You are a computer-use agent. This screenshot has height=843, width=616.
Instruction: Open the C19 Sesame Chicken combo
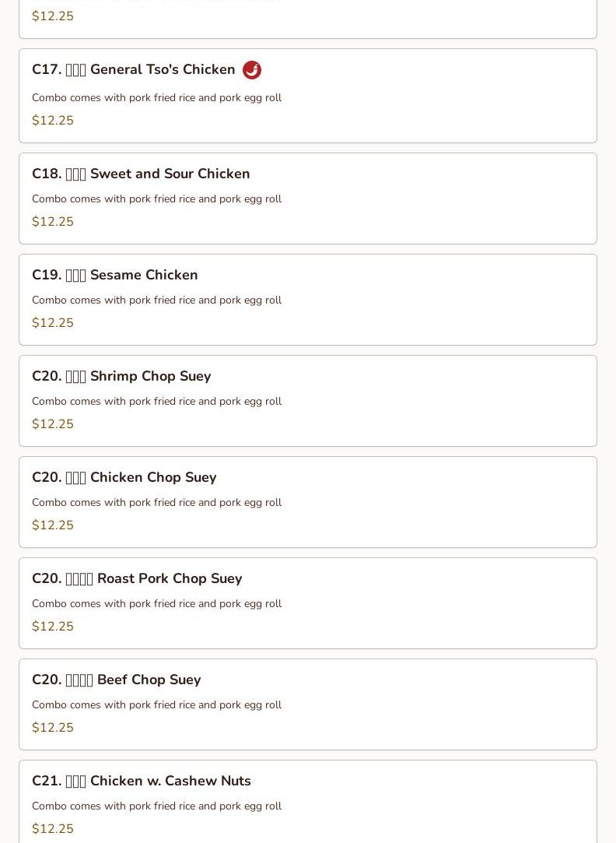(115, 275)
